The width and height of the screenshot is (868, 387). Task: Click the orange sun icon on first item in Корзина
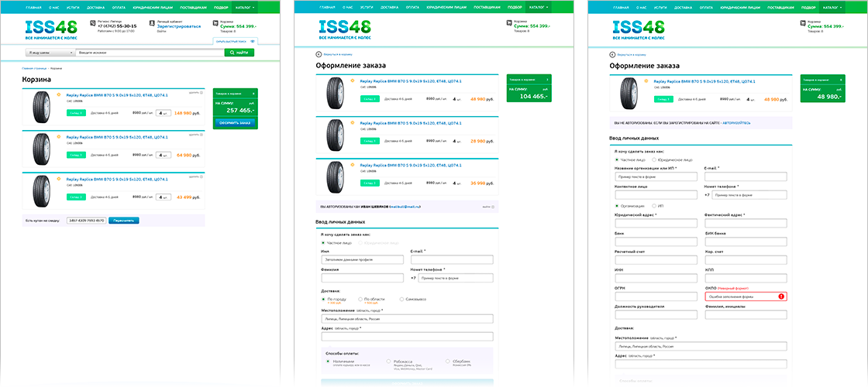(x=57, y=94)
